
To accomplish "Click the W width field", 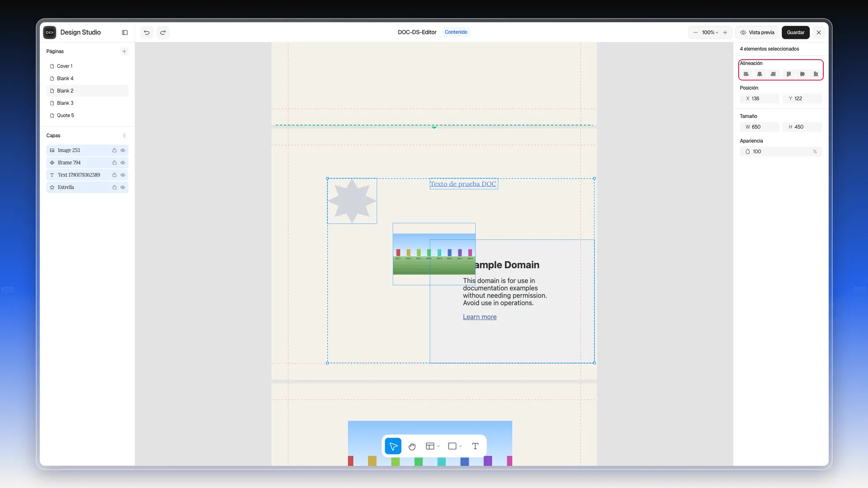I will [x=760, y=127].
